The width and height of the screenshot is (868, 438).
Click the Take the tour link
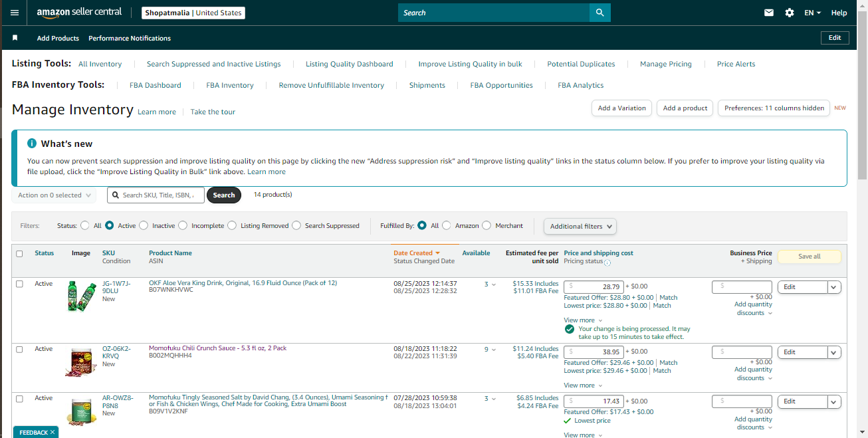(x=213, y=112)
